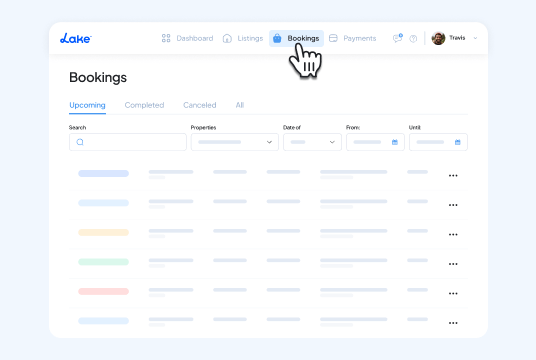
Task: Click the Dashboard grid icon
Action: point(166,38)
